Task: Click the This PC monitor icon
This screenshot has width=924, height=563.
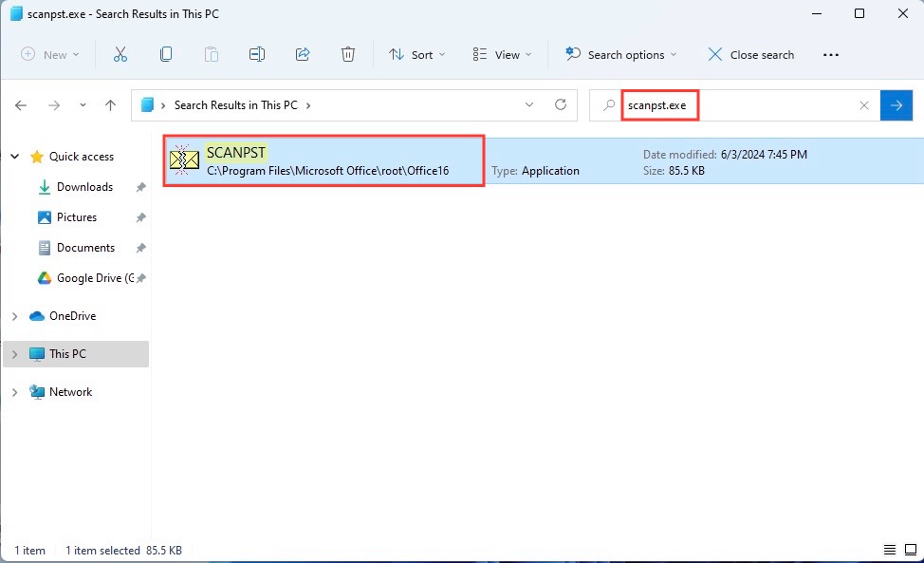Action: click(x=37, y=354)
